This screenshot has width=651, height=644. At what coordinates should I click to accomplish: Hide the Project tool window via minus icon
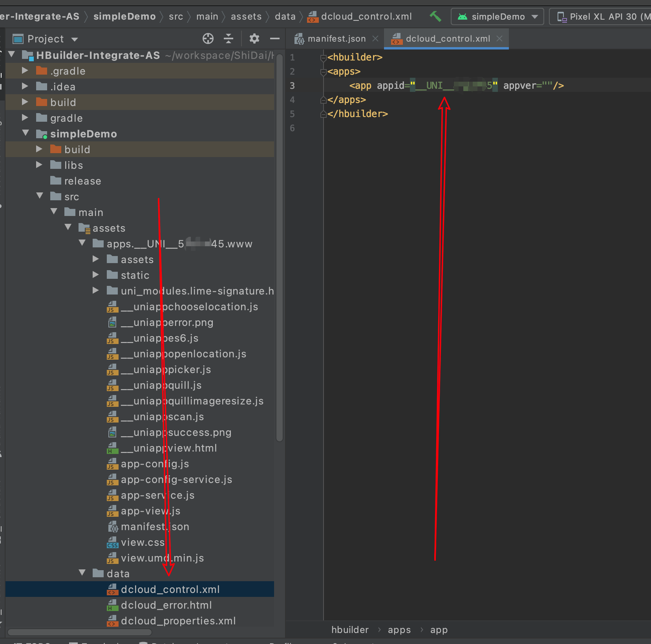pyautogui.click(x=274, y=38)
